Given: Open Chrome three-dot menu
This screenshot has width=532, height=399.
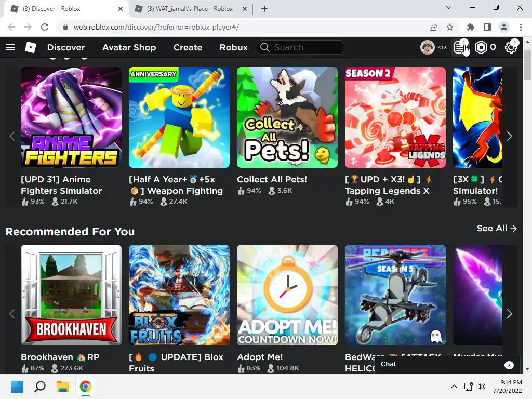Looking at the screenshot, I should coord(521,27).
